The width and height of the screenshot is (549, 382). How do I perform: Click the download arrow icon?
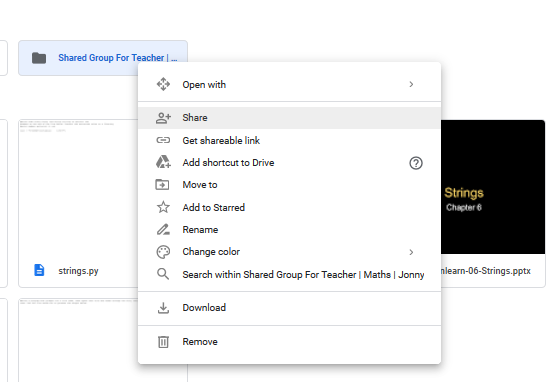(163, 308)
